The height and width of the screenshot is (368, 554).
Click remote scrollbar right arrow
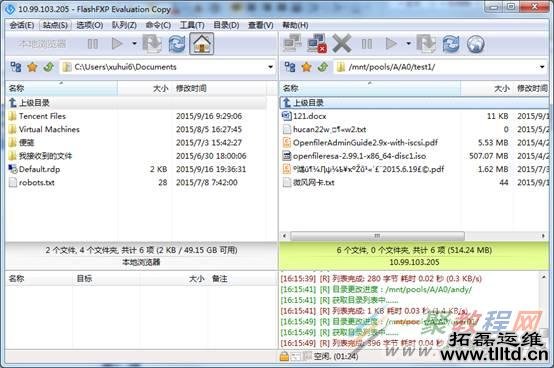(543, 236)
